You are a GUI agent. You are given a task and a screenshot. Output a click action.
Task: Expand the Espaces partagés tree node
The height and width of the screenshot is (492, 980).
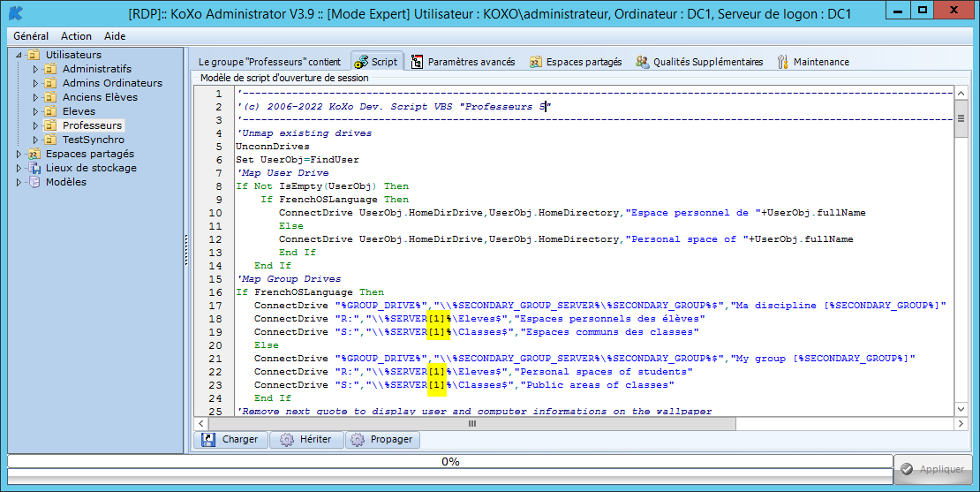(19, 154)
